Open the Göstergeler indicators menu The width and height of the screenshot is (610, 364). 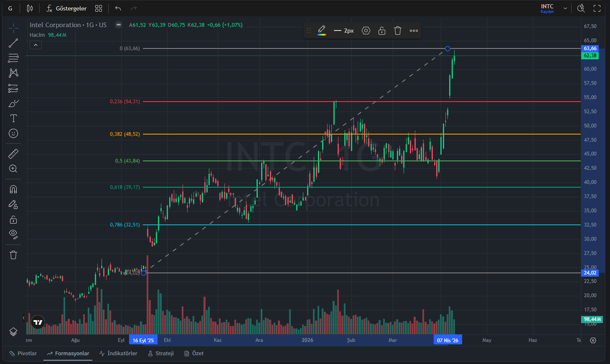click(x=66, y=9)
